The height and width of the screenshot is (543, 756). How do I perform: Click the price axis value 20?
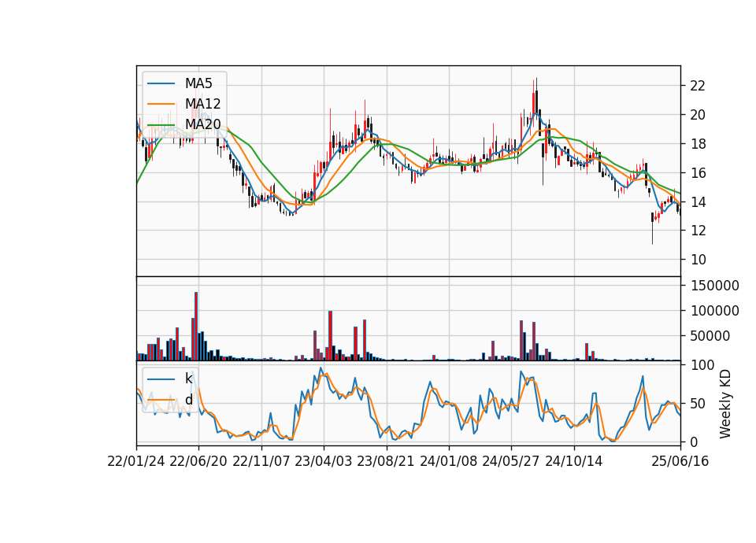(x=698, y=115)
